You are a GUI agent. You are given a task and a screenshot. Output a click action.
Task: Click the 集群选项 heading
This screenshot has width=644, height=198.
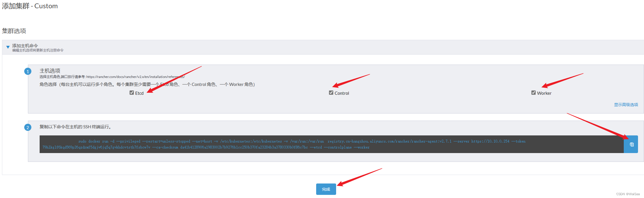pos(14,31)
